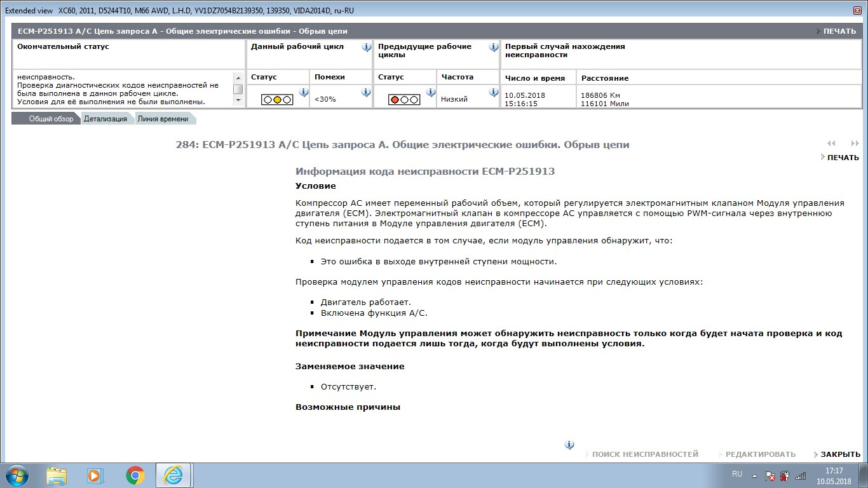Select the "Низкий" frequency value
Viewport: 868px width, 488px height.
tap(454, 99)
